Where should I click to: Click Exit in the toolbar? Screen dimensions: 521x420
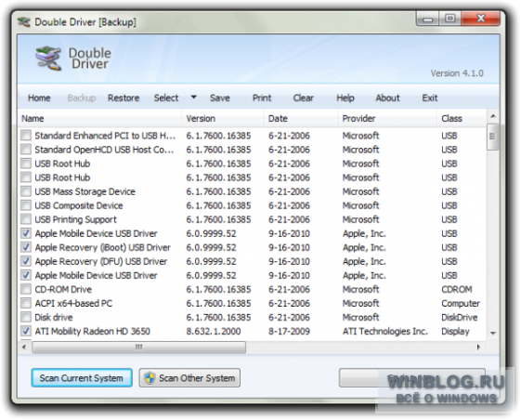coord(430,98)
